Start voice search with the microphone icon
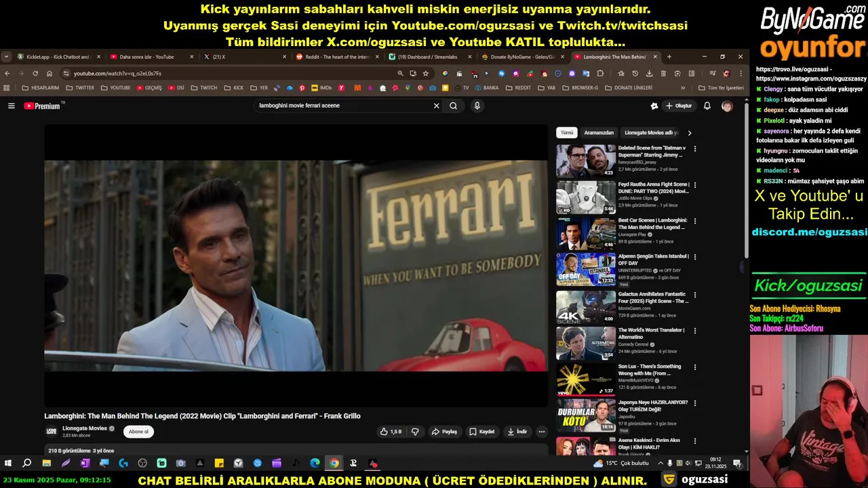This screenshot has width=868, height=488. (x=477, y=106)
